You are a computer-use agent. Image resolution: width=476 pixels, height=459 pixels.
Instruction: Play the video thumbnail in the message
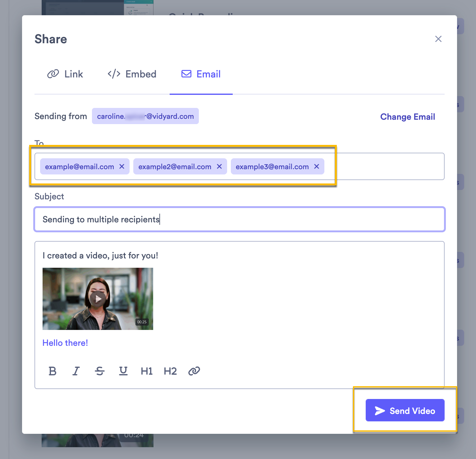click(98, 299)
